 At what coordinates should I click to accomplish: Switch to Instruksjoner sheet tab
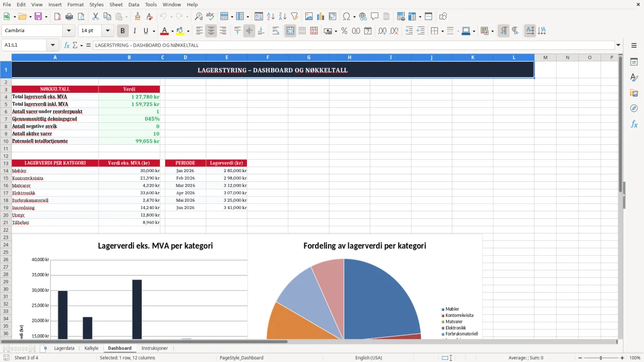click(155, 348)
